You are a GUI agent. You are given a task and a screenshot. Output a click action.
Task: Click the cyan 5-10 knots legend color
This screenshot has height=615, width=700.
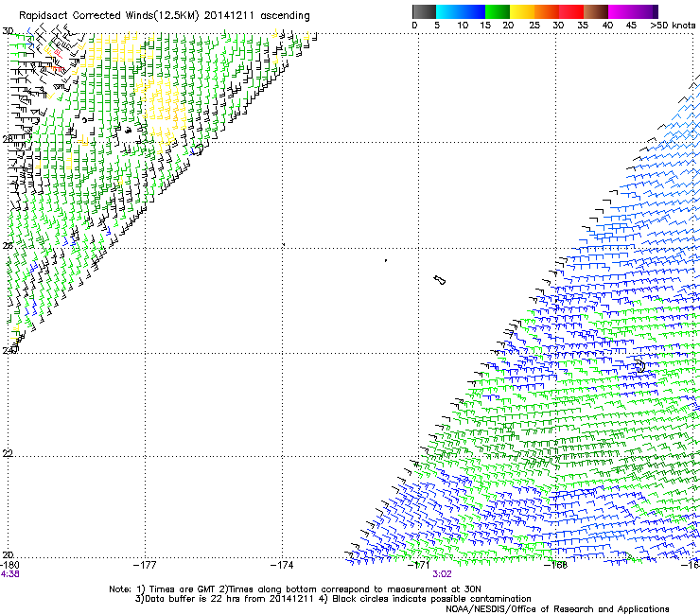pyautogui.click(x=447, y=11)
